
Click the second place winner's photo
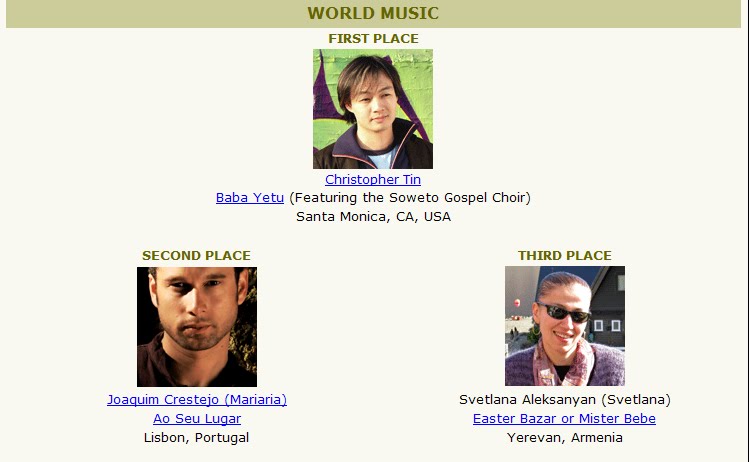(197, 327)
